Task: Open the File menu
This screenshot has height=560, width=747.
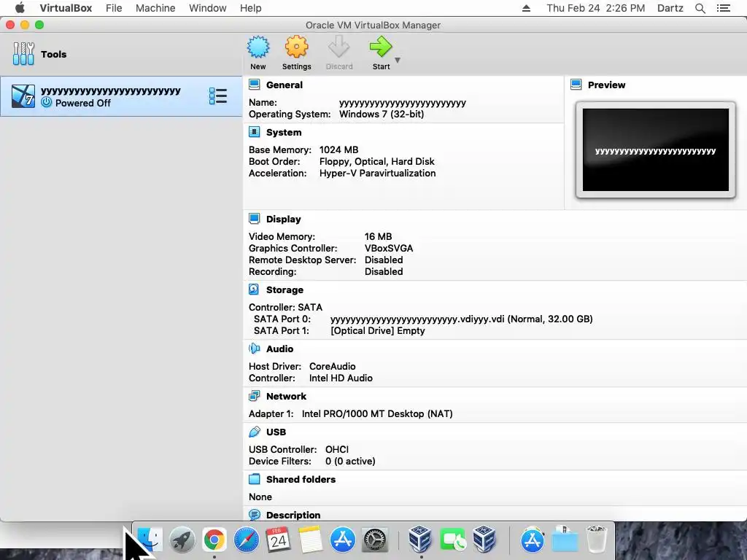Action: 114,8
